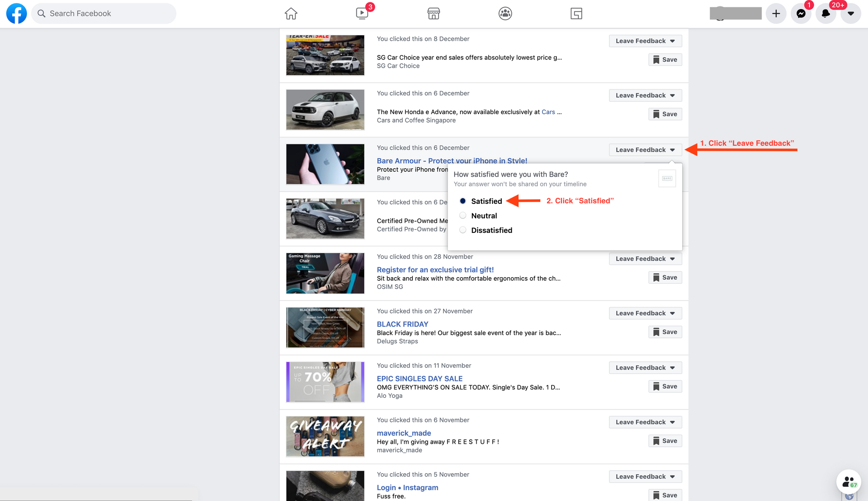The height and width of the screenshot is (501, 868).
Task: Click the blue iPhone ad thumbnail
Action: coord(325,164)
